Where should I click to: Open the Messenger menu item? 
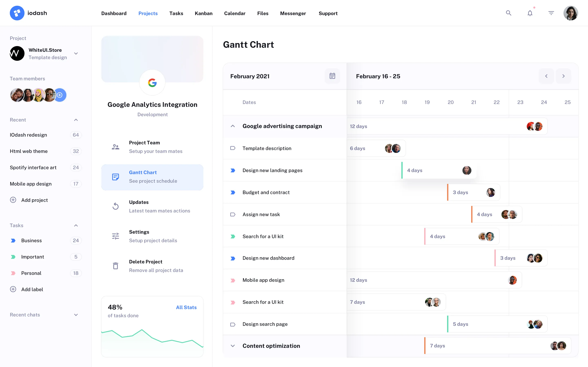(293, 13)
